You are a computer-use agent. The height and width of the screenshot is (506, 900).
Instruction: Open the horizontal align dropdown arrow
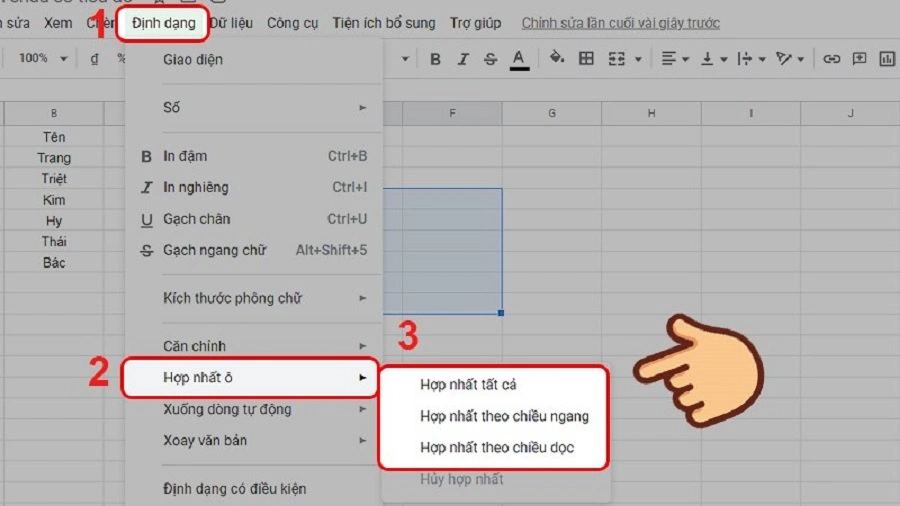(685, 59)
